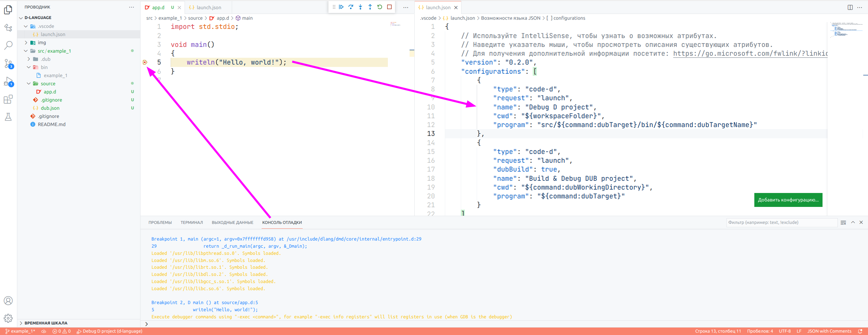868x335 pixels.
Task: Toggle debug console word wrap icon
Action: 843,223
